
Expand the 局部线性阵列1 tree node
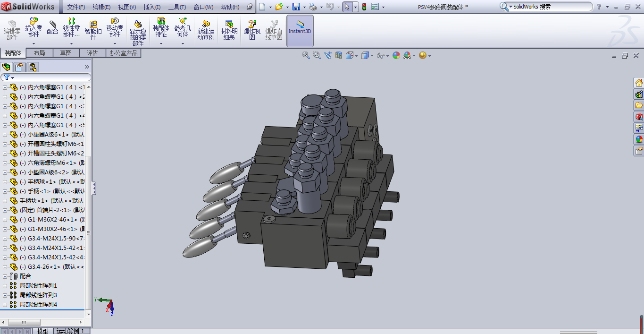5,285
